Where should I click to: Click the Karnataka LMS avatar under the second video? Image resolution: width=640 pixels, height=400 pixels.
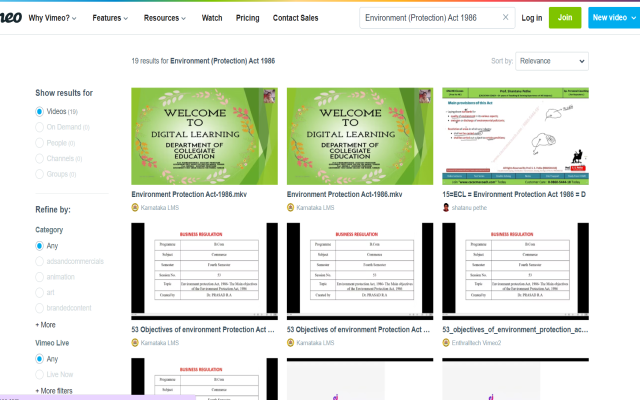[x=291, y=207]
